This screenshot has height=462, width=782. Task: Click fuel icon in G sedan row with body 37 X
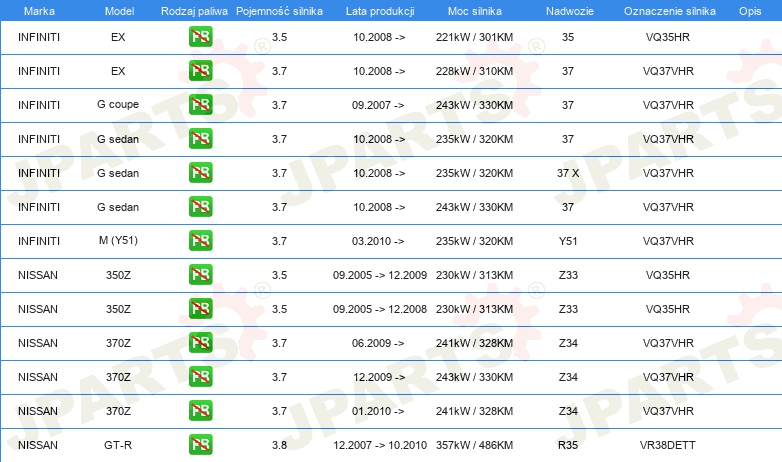tap(200, 173)
